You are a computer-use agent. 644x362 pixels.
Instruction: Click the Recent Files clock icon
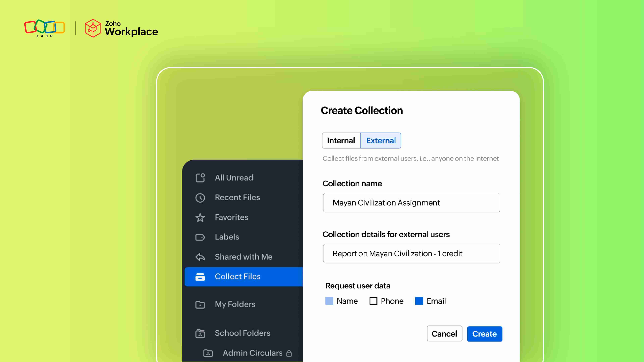coord(200,198)
